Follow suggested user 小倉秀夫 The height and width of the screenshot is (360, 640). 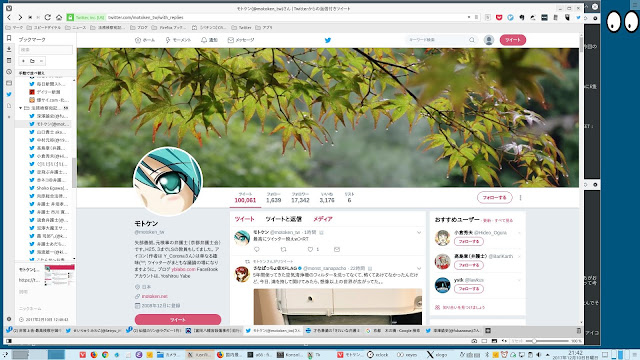(469, 242)
